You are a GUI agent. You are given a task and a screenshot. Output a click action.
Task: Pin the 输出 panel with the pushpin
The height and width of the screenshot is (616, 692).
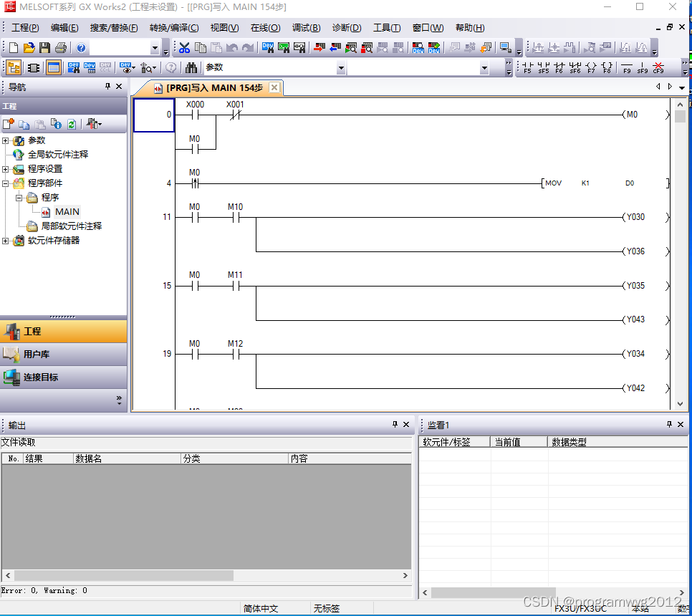pyautogui.click(x=395, y=425)
